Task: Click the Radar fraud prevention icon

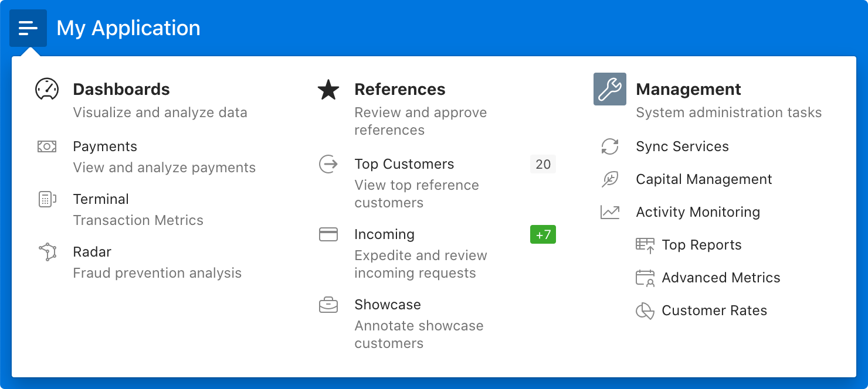Action: [x=46, y=252]
